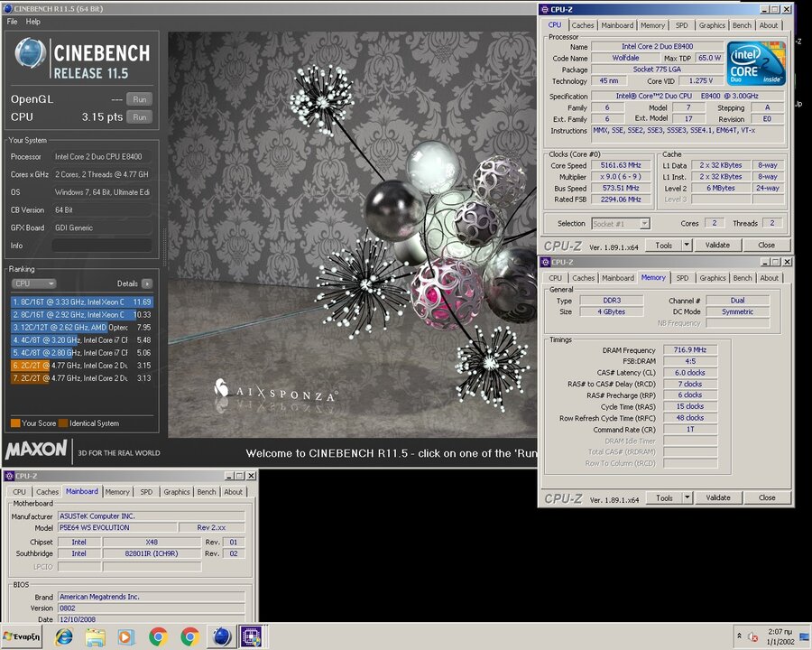Viewport: 812px width, 650px height.
Task: Click the taskbar clock showing 2:07
Action: [780, 636]
